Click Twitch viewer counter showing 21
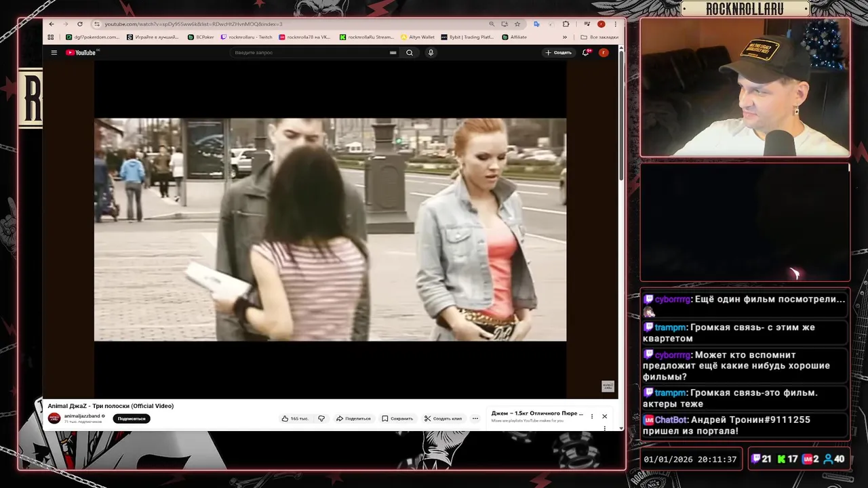The height and width of the screenshot is (488, 868). pos(762,459)
